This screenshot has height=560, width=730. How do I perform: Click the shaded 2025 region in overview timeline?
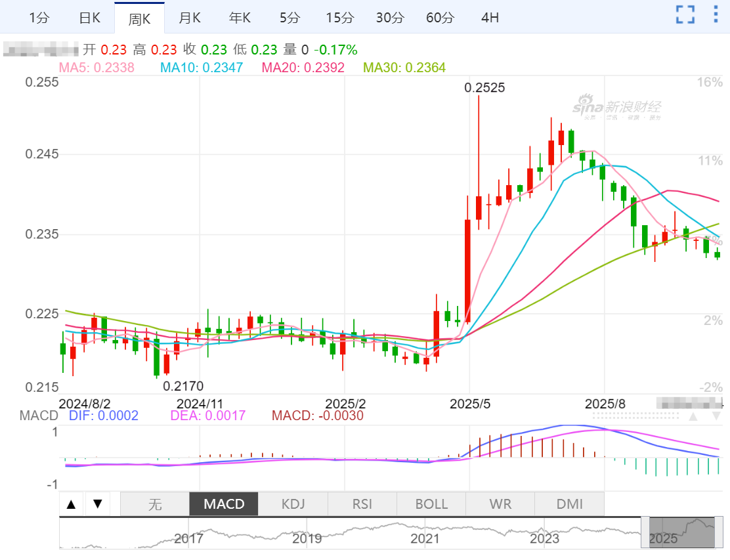point(681,532)
